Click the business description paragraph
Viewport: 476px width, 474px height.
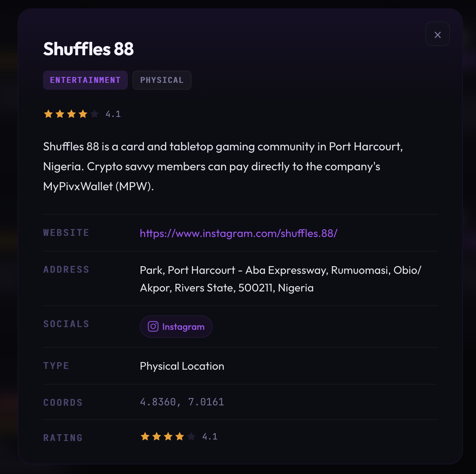point(223,166)
